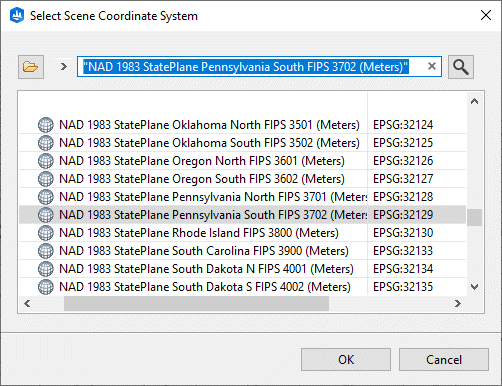Open the folder browse icon
Viewport: 502px width, 386px height.
tap(31, 67)
